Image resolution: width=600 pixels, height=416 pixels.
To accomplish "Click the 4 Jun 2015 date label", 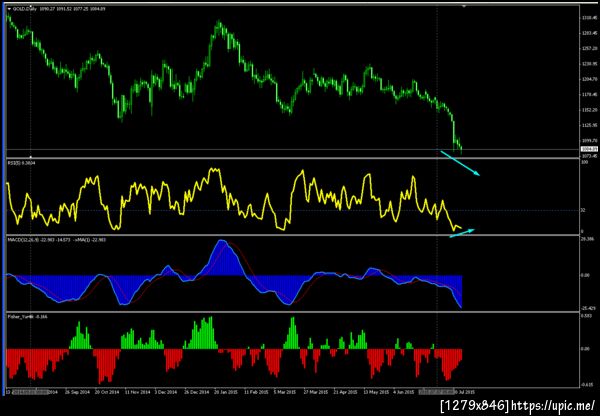I will [x=404, y=392].
